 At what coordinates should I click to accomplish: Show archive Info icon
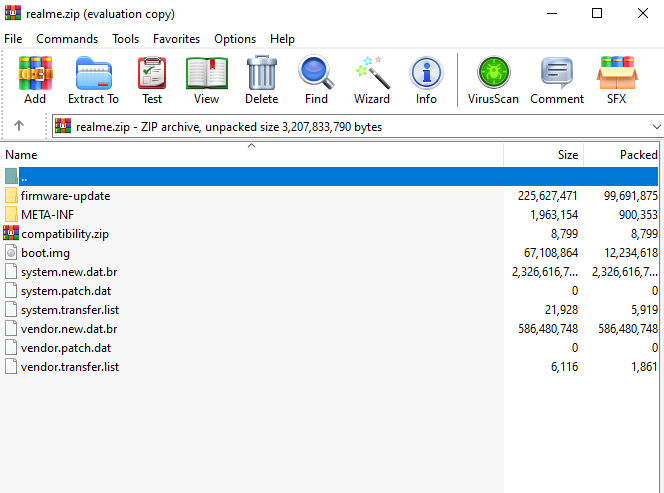pyautogui.click(x=426, y=73)
